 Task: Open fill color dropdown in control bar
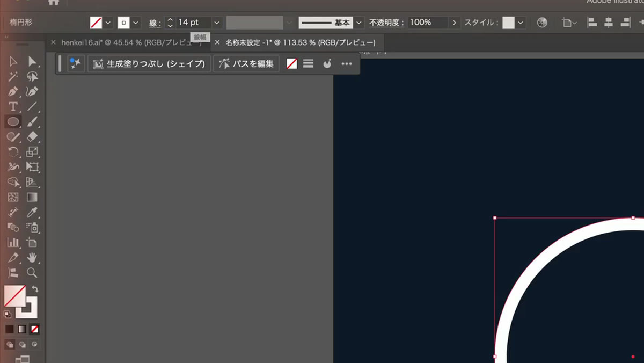[108, 23]
